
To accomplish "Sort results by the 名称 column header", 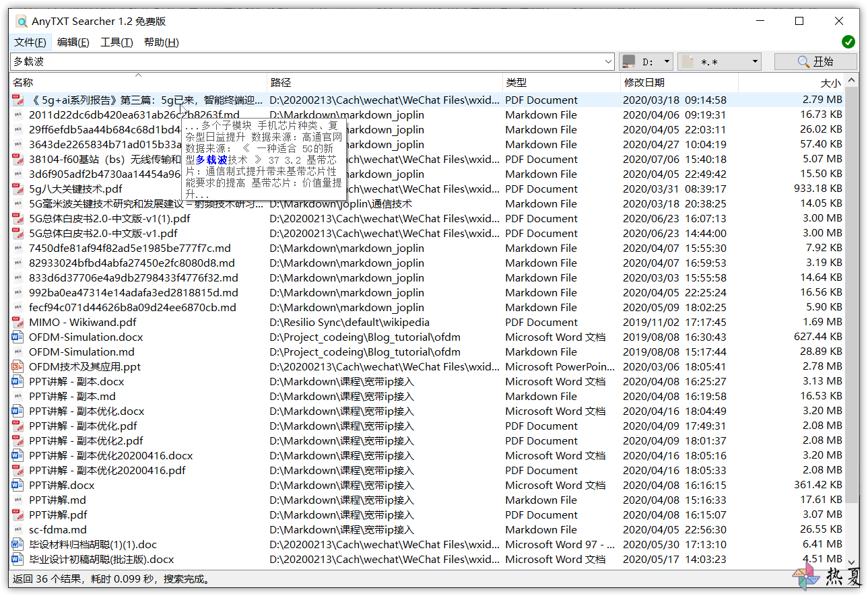I will pyautogui.click(x=138, y=83).
